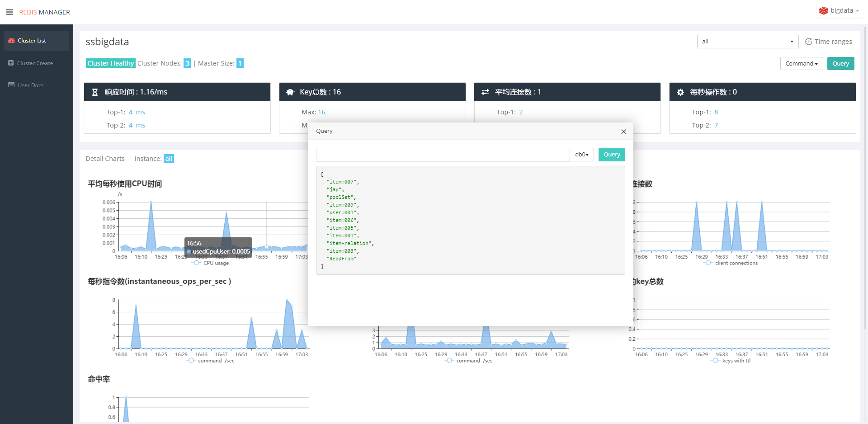Screen dimensions: 868x424
Task: Click the query key input field
Action: (x=443, y=155)
